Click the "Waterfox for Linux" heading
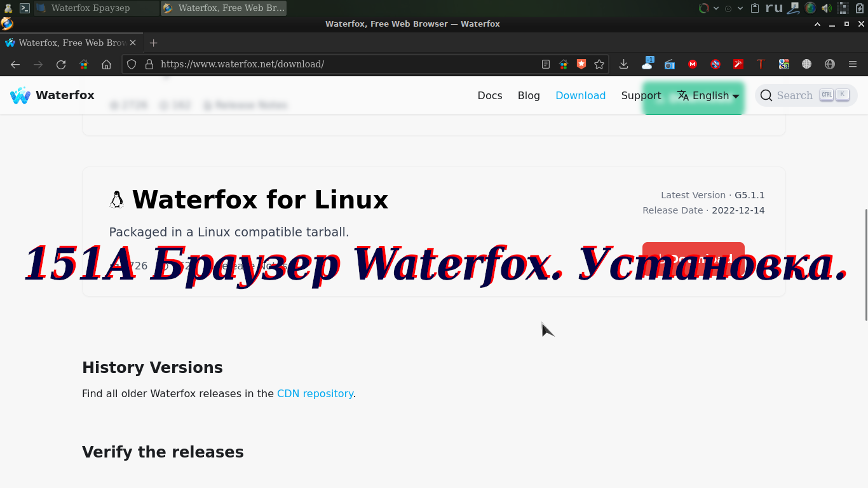 tap(260, 200)
